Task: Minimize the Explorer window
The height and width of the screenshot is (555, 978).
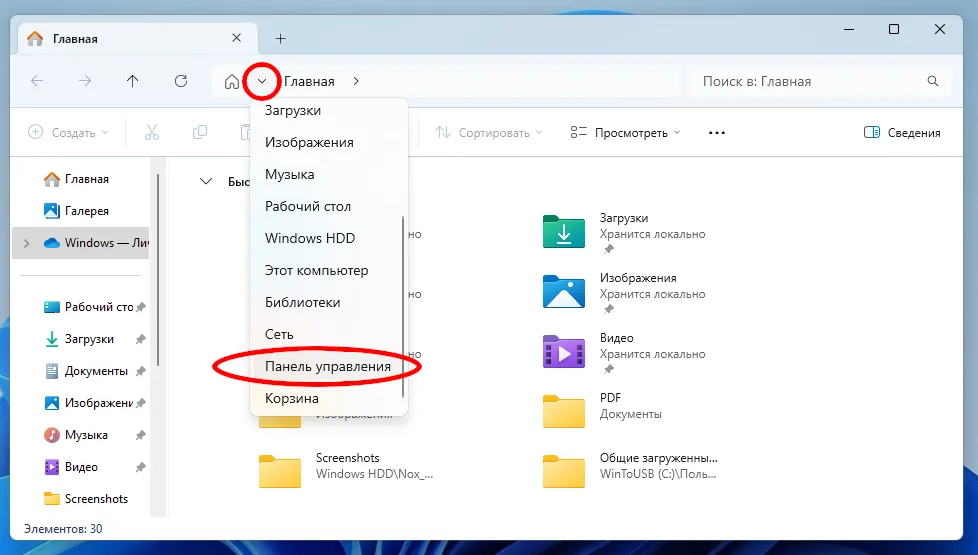Action: click(x=849, y=29)
